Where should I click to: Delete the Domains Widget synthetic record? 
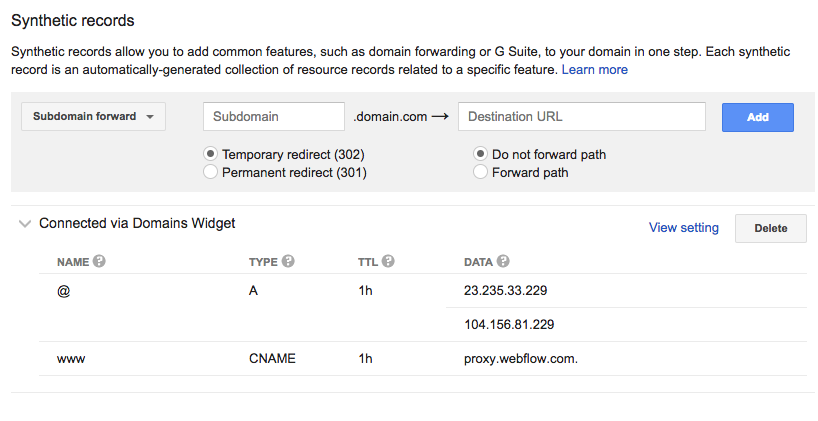point(771,228)
